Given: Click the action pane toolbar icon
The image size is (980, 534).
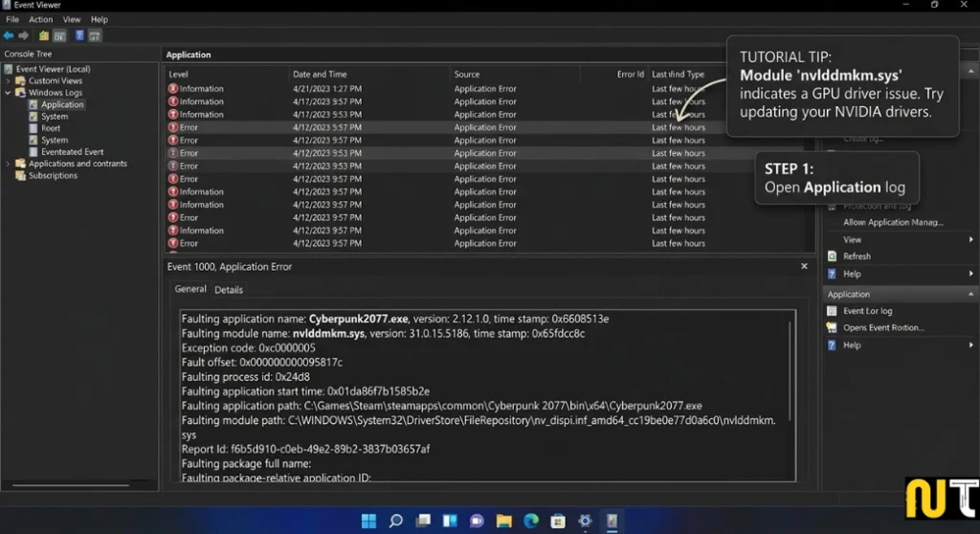Looking at the screenshot, I should pyautogui.click(x=95, y=35).
